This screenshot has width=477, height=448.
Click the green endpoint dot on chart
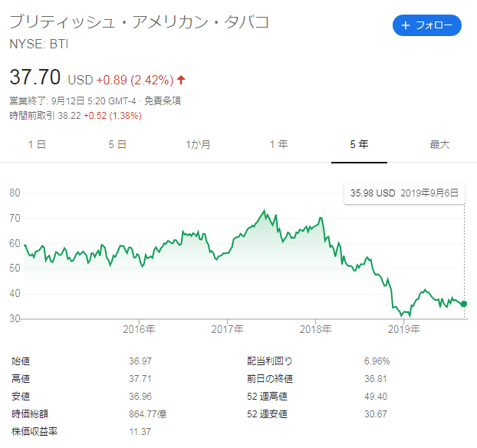tap(464, 304)
